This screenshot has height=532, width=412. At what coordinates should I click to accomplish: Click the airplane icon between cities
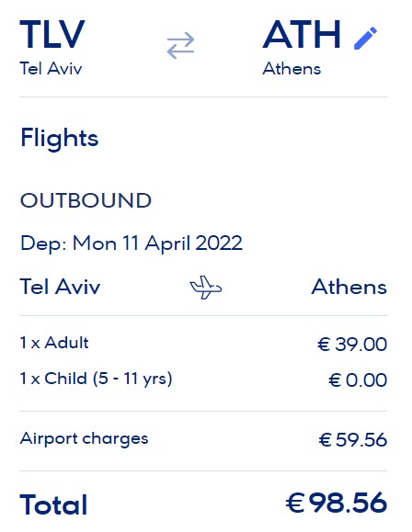(205, 288)
